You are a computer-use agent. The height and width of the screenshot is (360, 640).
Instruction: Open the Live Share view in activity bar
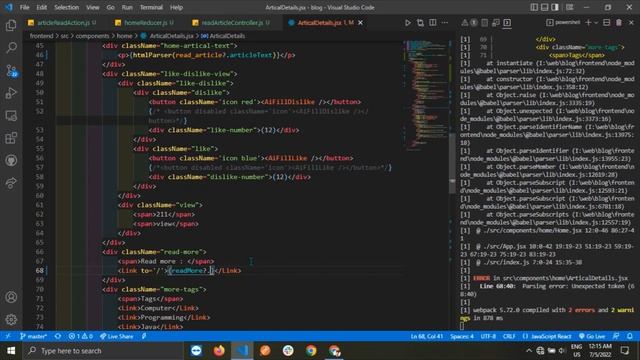point(11,183)
